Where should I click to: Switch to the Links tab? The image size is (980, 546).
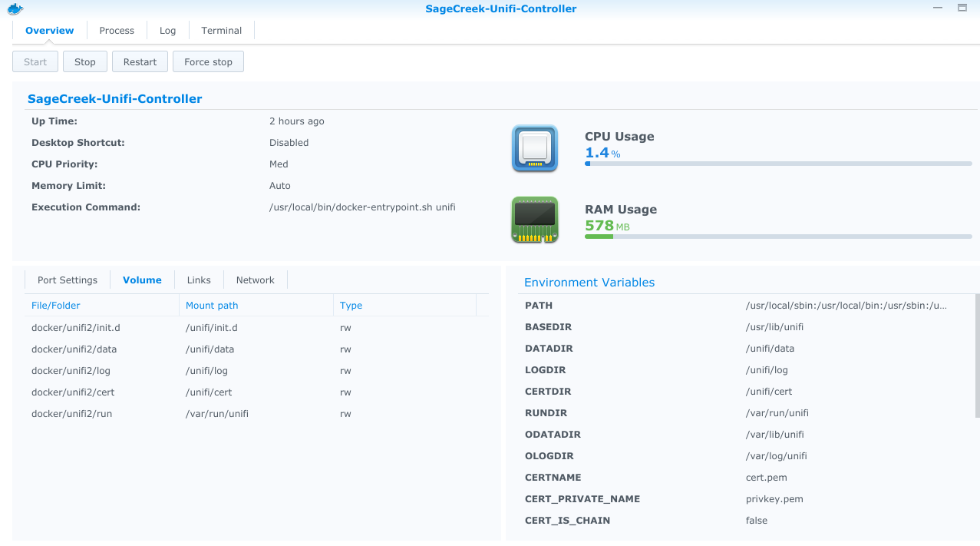[x=198, y=280]
